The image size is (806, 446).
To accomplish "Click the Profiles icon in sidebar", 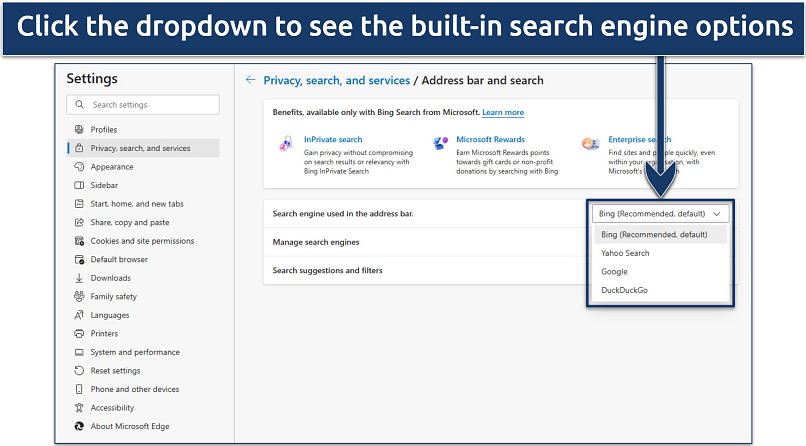I will 79,130.
